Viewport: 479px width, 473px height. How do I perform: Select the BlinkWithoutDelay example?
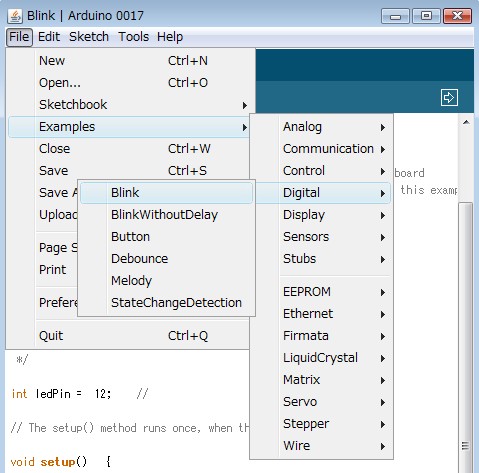click(x=166, y=215)
